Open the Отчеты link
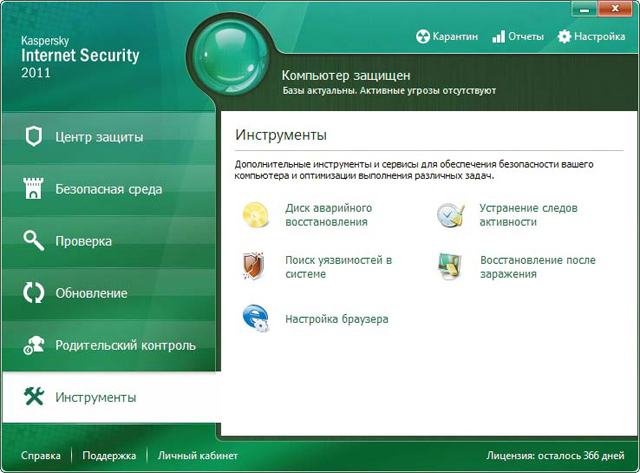640x473 pixels. pos(526,36)
